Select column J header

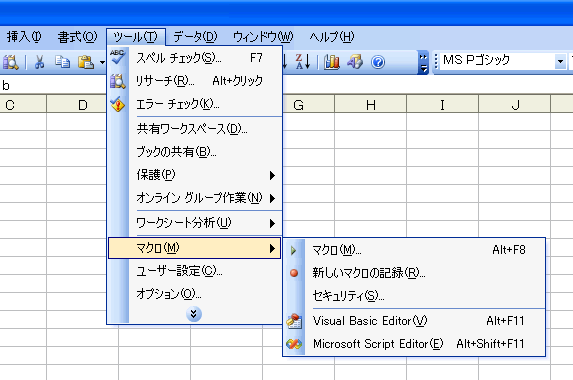point(515,105)
